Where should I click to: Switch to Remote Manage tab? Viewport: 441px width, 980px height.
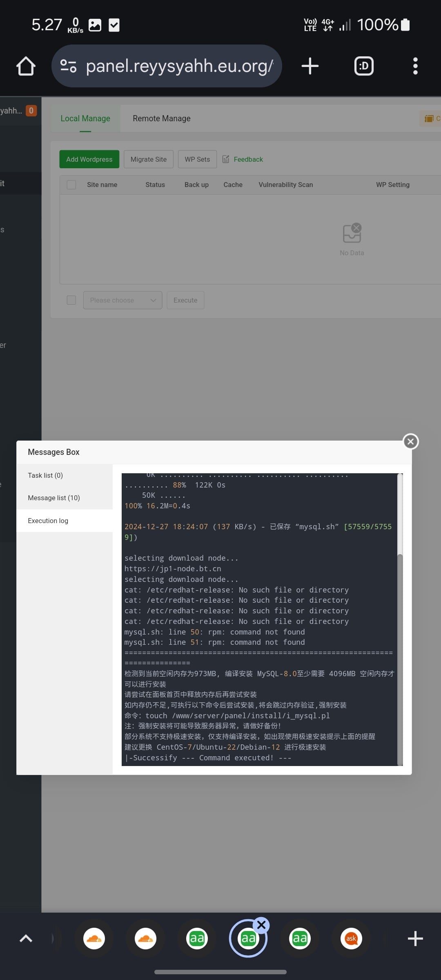[161, 118]
